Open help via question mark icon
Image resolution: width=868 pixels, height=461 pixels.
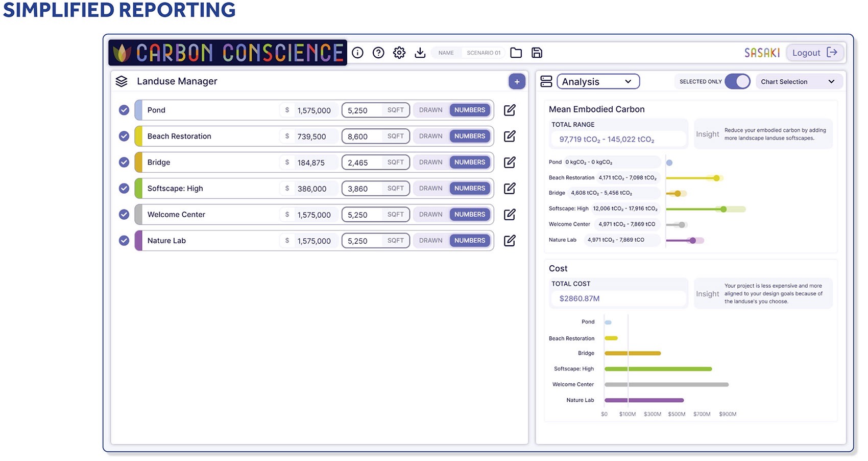pos(378,53)
